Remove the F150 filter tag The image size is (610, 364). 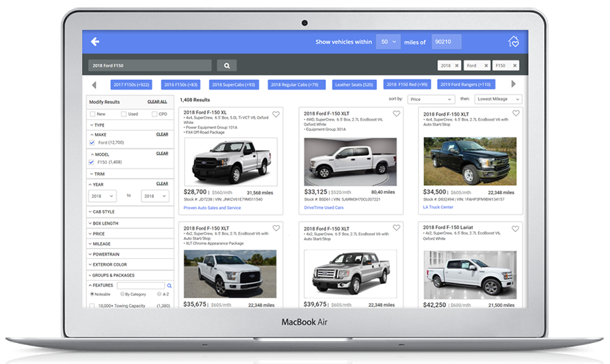pos(514,66)
